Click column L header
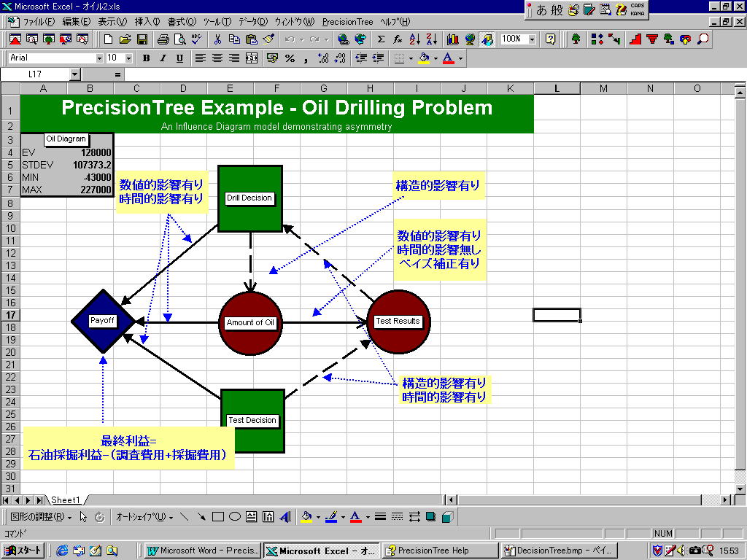Screen dimensions: 747x560 pyautogui.click(x=557, y=88)
